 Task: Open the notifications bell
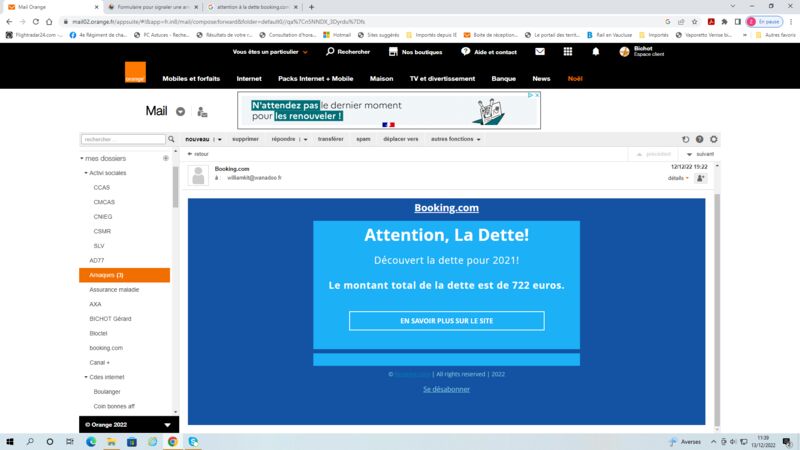595,52
